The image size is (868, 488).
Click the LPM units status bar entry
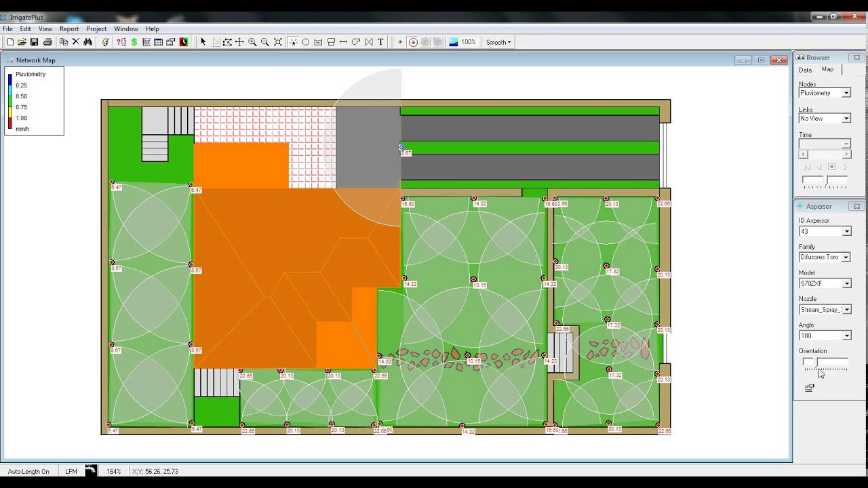[71, 471]
